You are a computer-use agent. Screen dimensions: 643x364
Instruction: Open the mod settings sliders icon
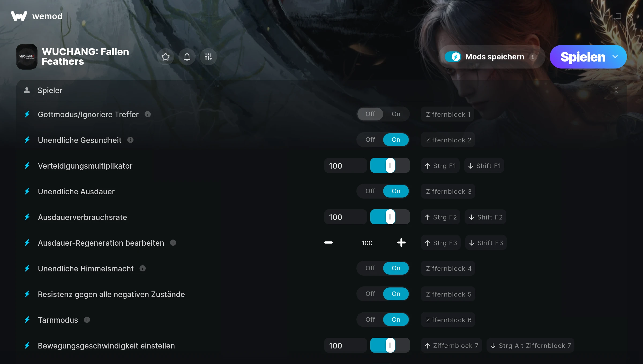pyautogui.click(x=208, y=57)
